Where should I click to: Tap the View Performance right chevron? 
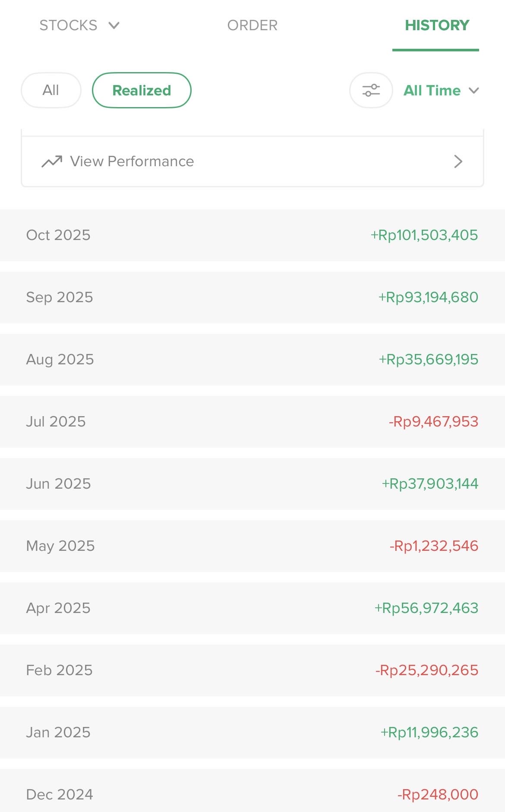point(458,161)
